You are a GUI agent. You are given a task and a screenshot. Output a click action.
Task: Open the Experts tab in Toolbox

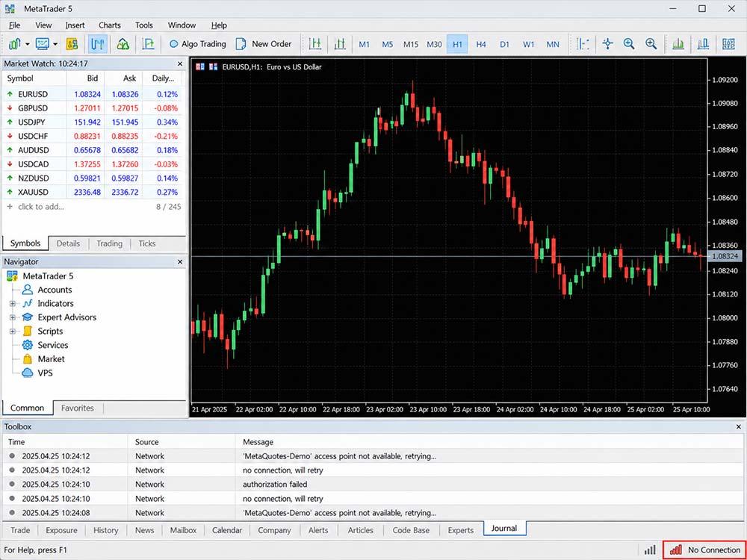461,530
